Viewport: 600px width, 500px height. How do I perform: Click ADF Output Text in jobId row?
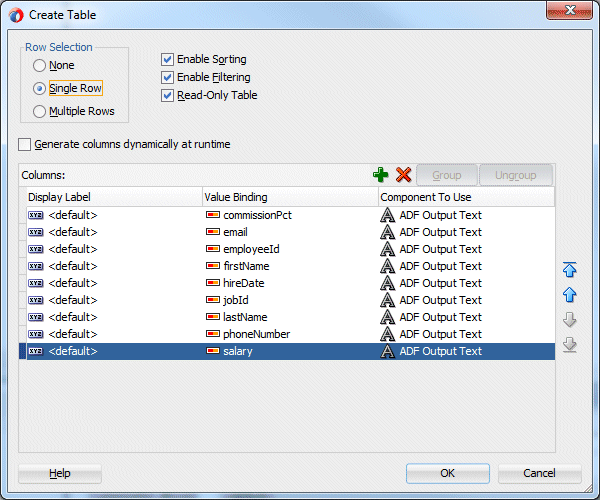click(x=440, y=300)
